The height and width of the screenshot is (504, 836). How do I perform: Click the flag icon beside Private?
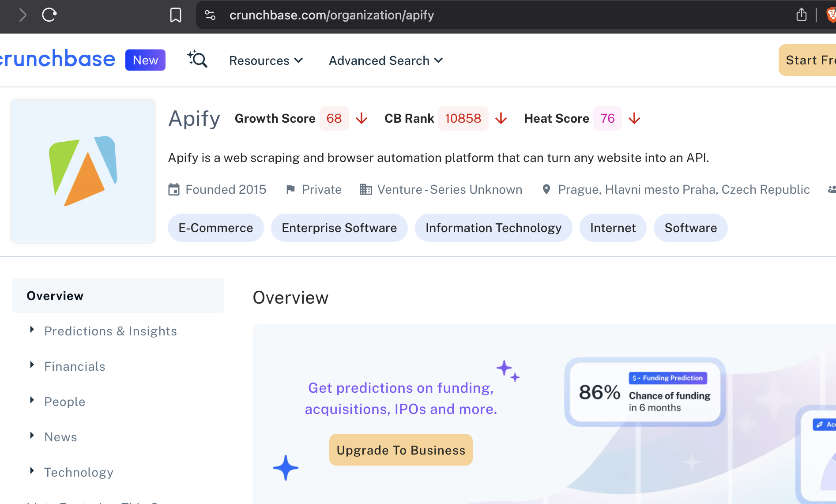click(x=290, y=190)
